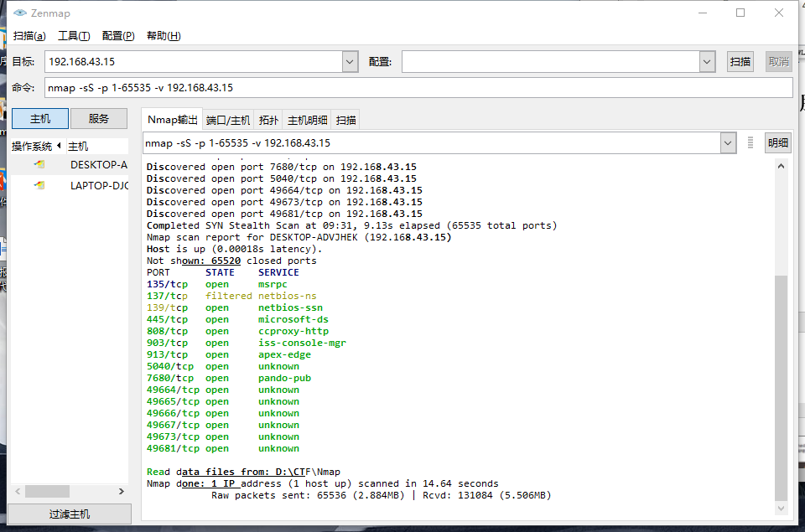This screenshot has width=805, height=532.
Task: Click the 服务 services toggle button
Action: 99,118
